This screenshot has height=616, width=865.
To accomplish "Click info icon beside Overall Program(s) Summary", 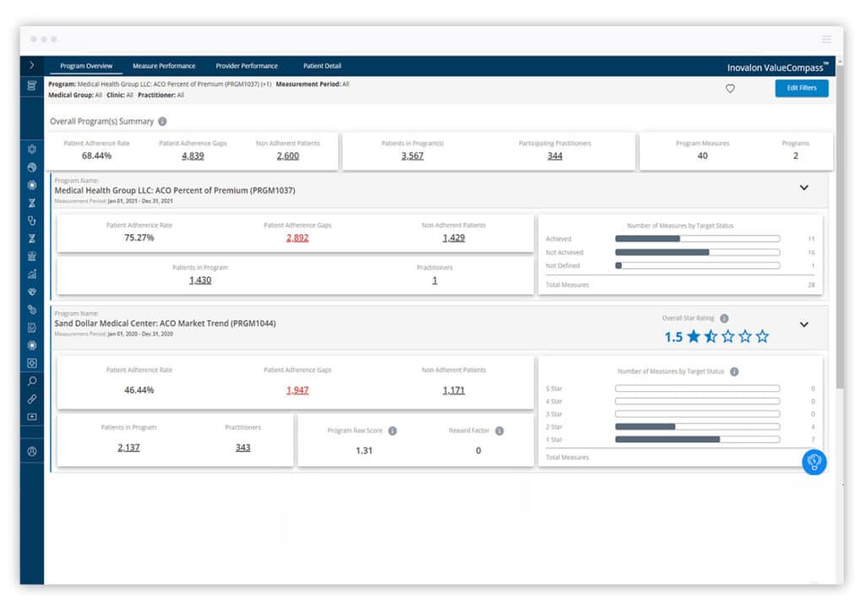I will pos(162,122).
